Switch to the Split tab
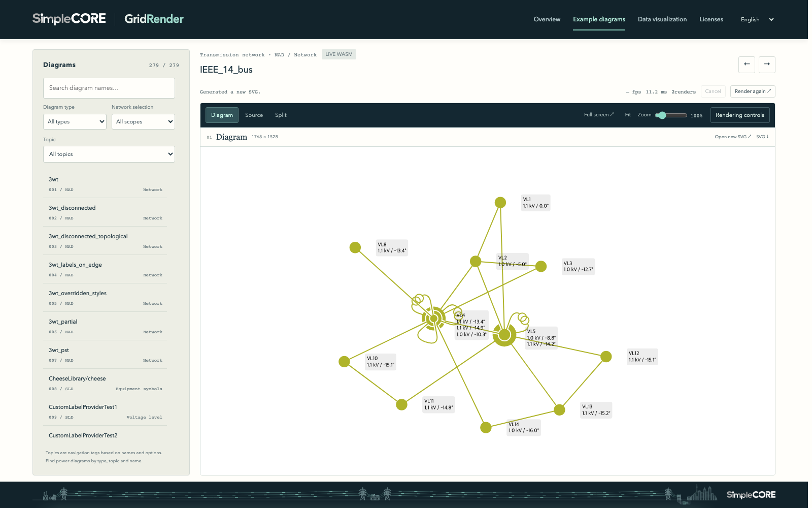Image resolution: width=812 pixels, height=508 pixels. click(x=281, y=115)
